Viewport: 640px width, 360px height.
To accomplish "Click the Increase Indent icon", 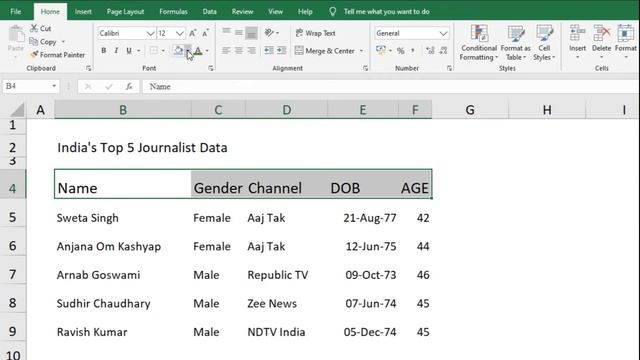I will pos(282,51).
